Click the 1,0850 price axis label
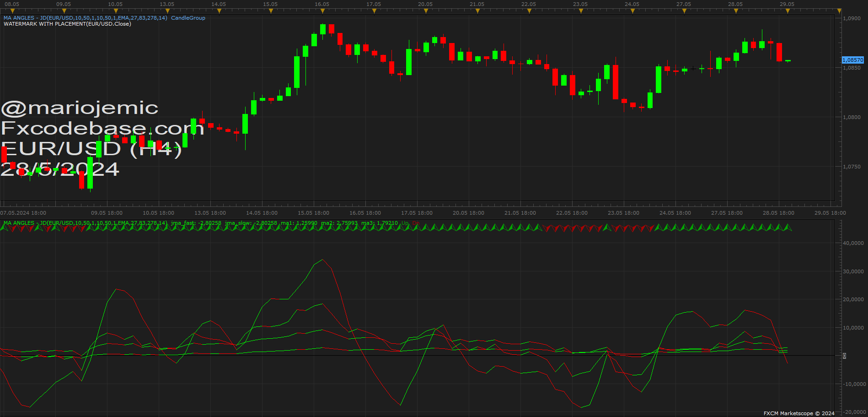The width and height of the screenshot is (868, 417). [852, 68]
